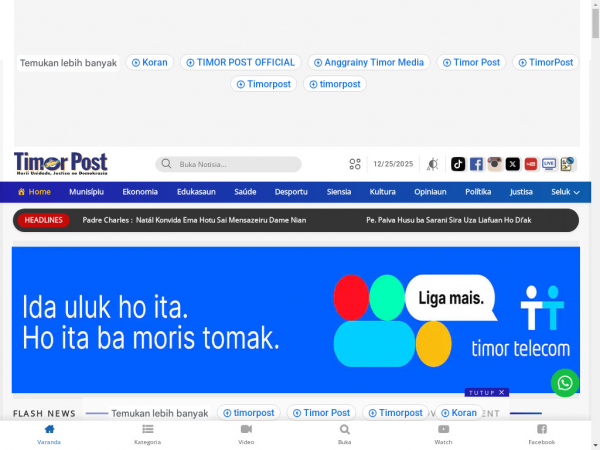
Task: Click the top Koran suggestion chip
Action: (x=150, y=62)
